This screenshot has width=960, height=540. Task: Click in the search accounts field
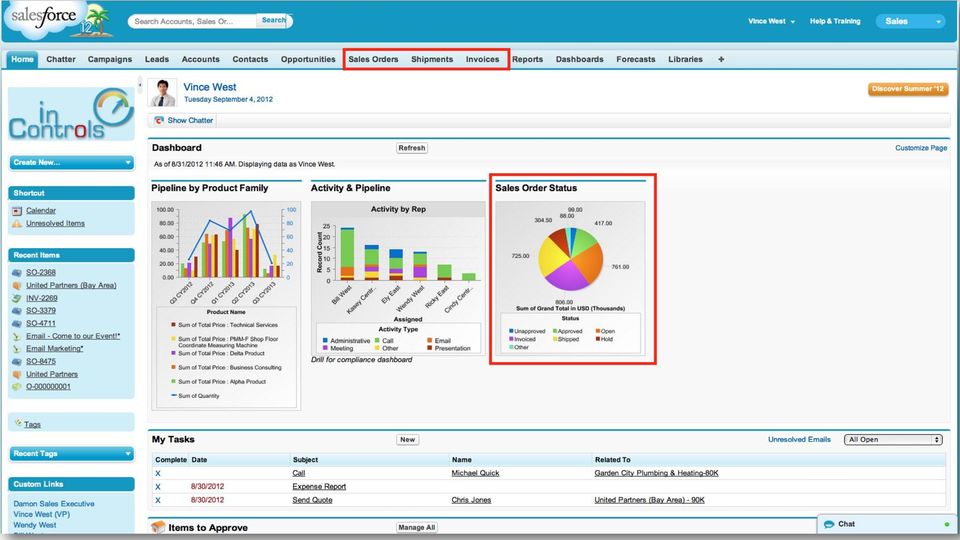pyautogui.click(x=193, y=21)
